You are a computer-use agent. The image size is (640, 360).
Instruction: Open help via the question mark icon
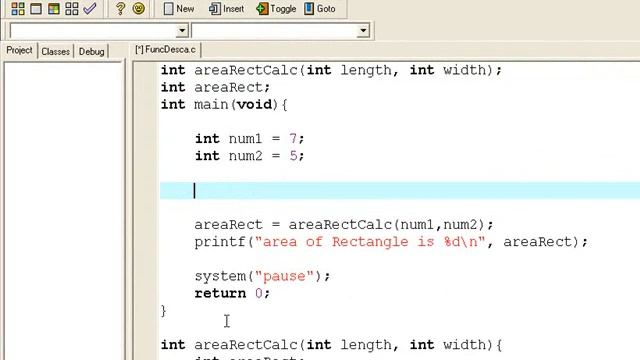tap(120, 9)
